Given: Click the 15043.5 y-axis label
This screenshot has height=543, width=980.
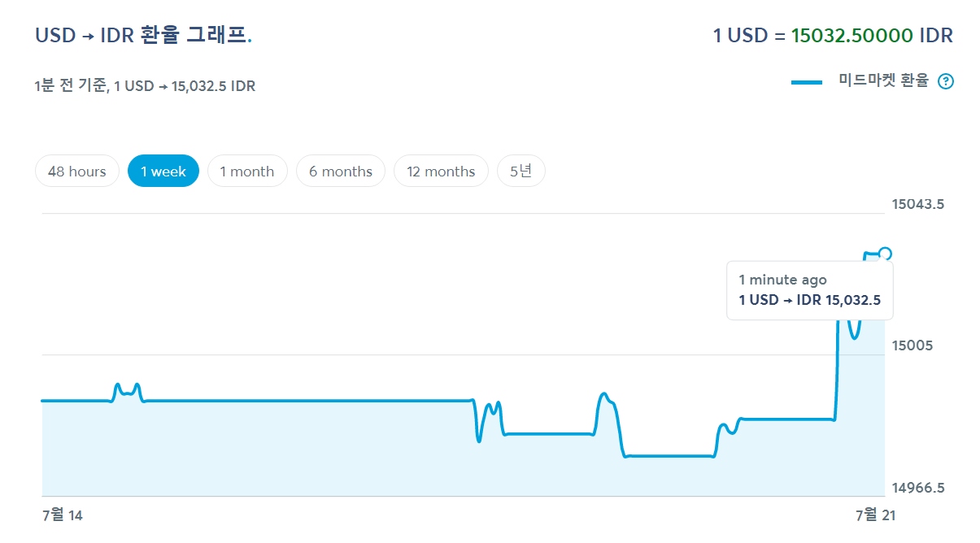Looking at the screenshot, I should (x=917, y=204).
